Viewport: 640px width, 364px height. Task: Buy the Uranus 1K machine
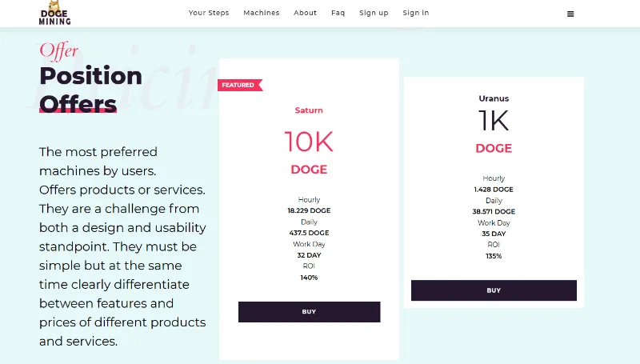[494, 290]
